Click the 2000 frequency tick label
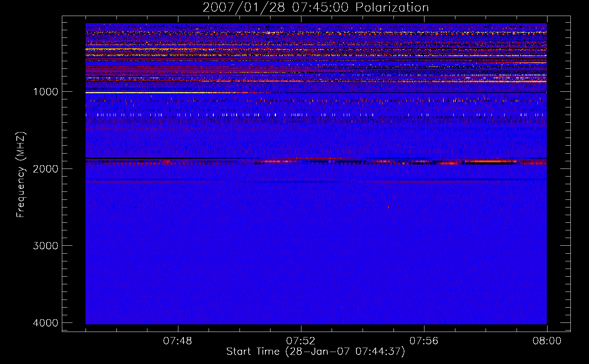This screenshot has width=589, height=364. coord(46,169)
